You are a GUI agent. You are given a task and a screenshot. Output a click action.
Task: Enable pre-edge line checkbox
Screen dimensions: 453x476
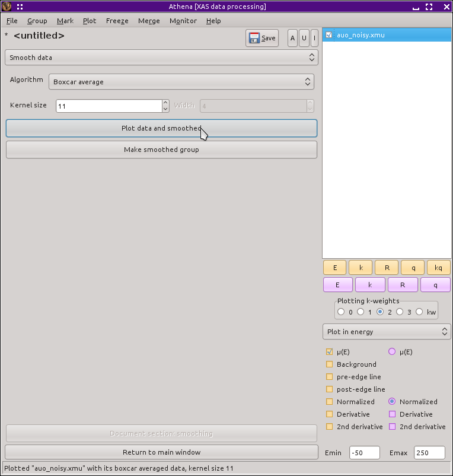329,376
